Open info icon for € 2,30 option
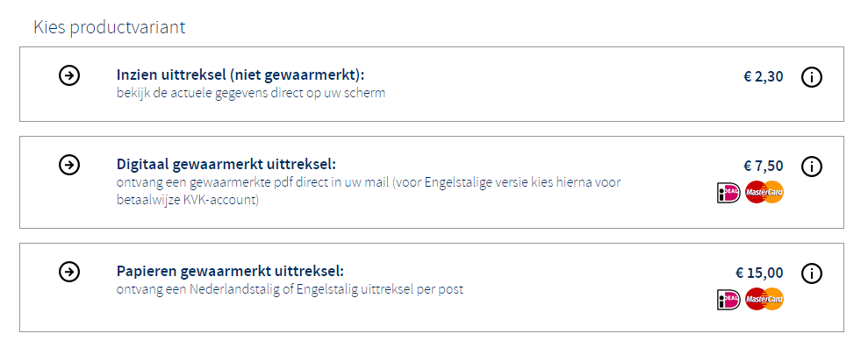 [812, 77]
